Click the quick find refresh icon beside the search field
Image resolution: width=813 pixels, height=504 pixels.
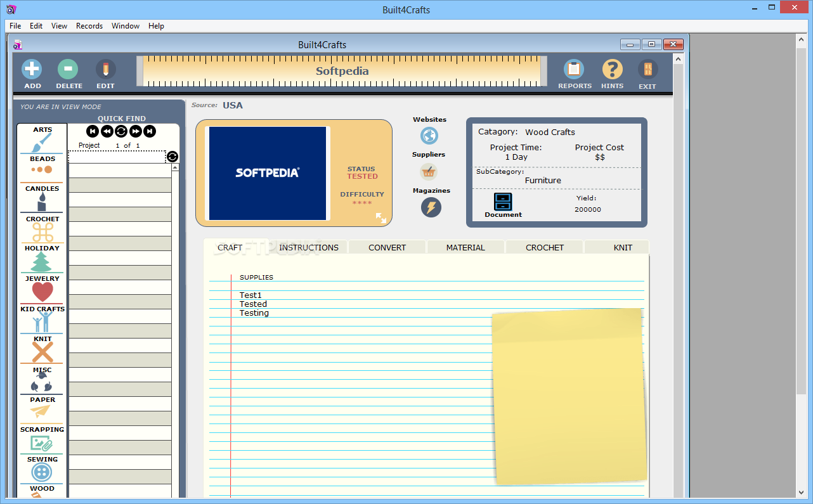pos(172,157)
